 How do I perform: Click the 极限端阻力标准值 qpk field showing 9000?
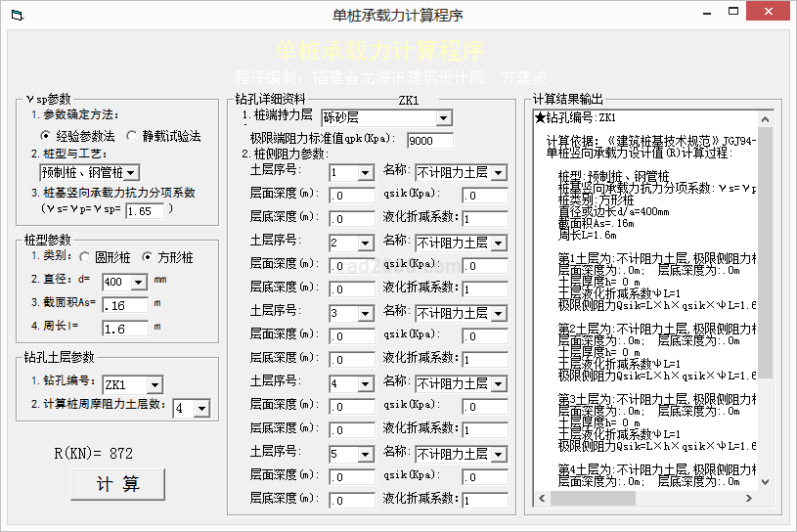pos(429,141)
